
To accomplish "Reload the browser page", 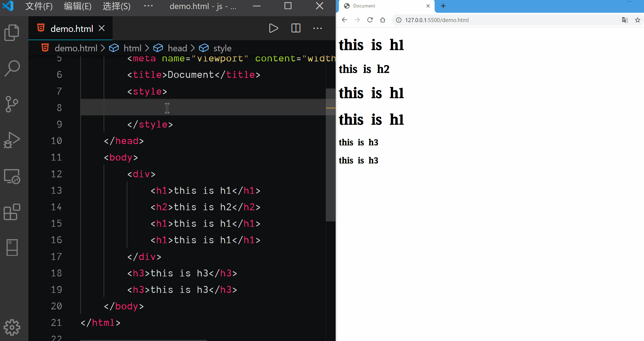I will coord(370,20).
